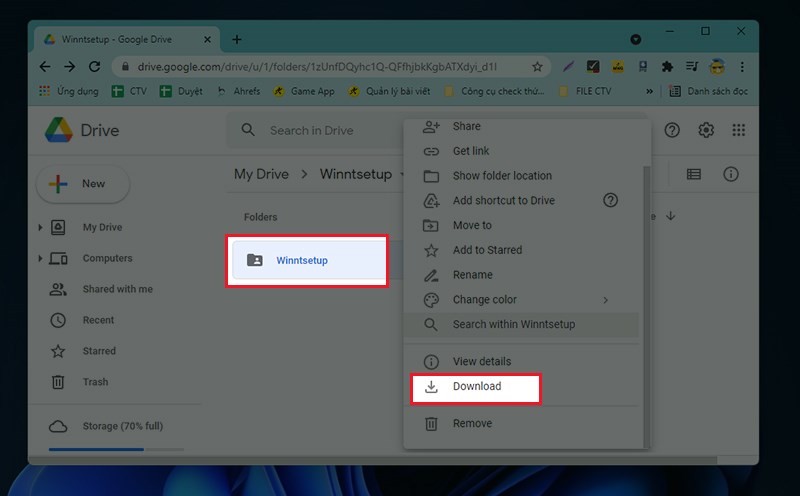This screenshot has width=800, height=496.
Task: Open Drive Help question mark icon
Action: point(672,130)
